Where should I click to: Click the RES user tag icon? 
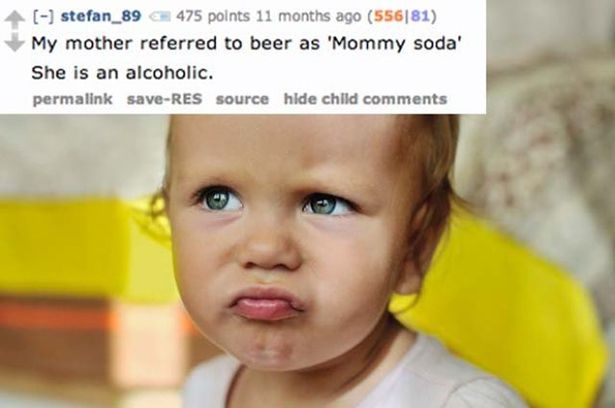click(x=158, y=16)
